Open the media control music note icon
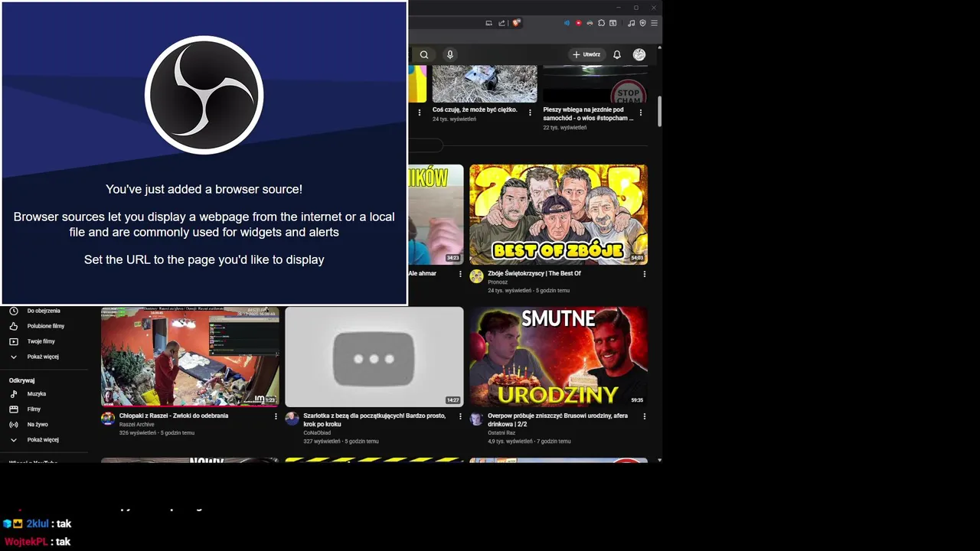 click(x=631, y=23)
